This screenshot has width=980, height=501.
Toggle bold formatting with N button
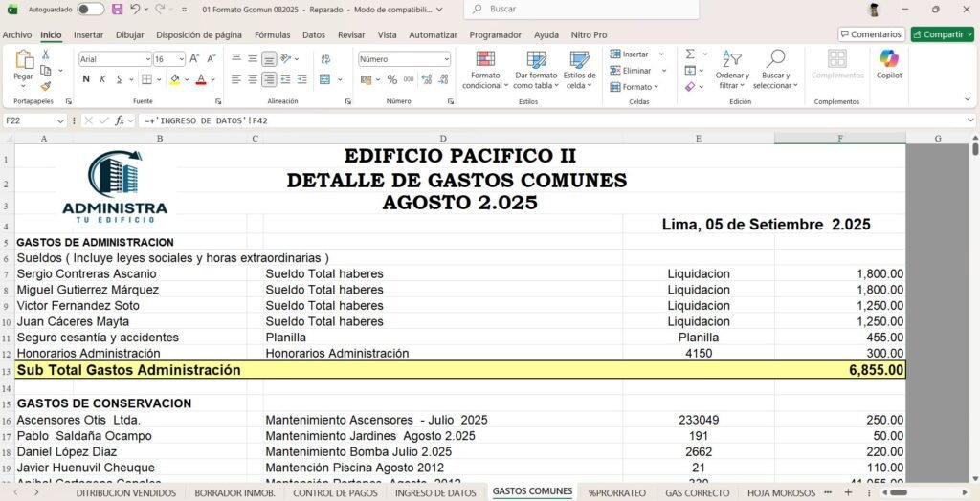pyautogui.click(x=86, y=79)
